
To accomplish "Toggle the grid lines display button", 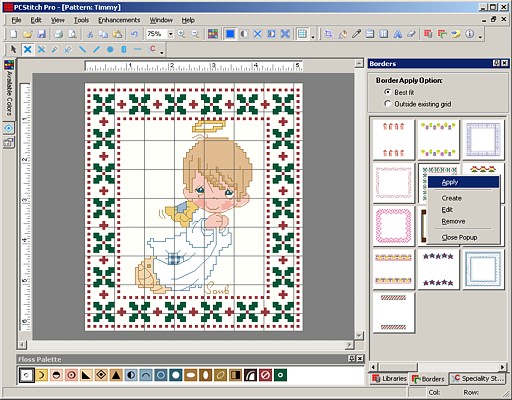I will 302,34.
